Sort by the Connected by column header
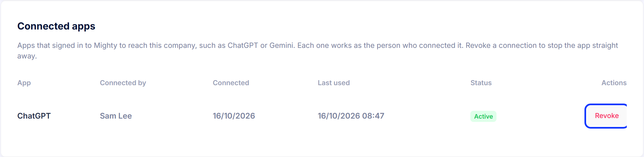 coord(123,83)
